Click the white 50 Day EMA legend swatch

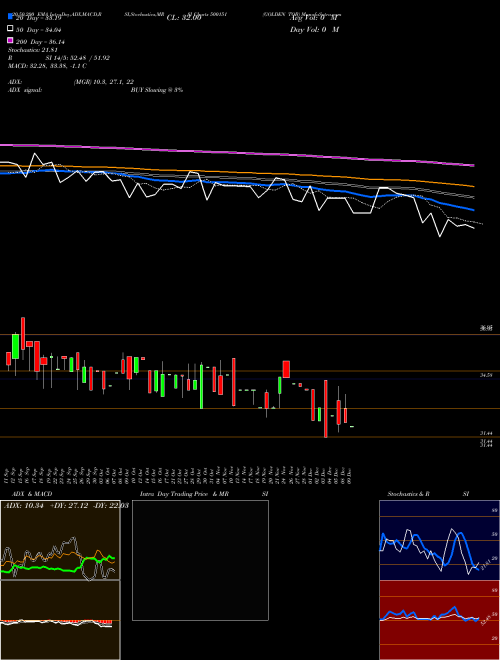point(11,28)
